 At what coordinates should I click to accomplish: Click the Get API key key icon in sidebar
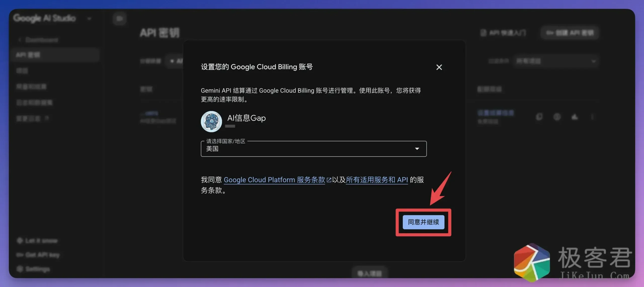point(20,255)
